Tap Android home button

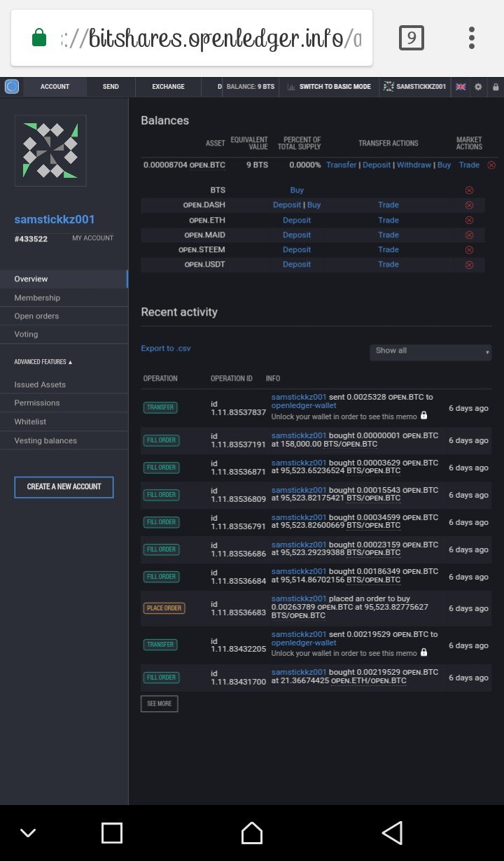pyautogui.click(x=252, y=833)
